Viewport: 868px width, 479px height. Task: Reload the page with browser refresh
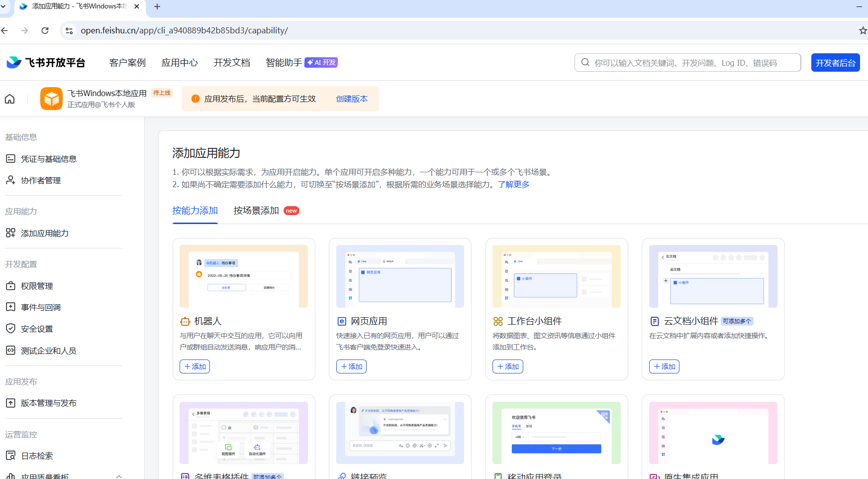point(45,30)
